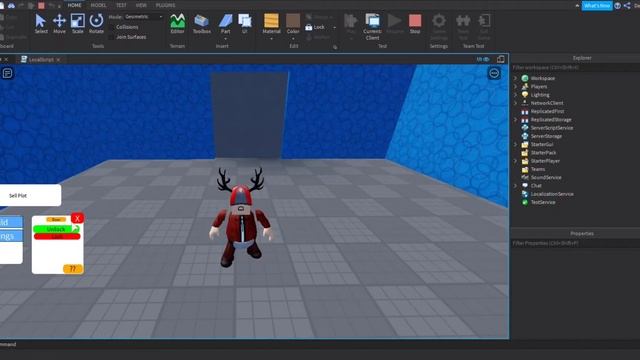
Task: Click the Sell Plot button
Action: pos(30,196)
